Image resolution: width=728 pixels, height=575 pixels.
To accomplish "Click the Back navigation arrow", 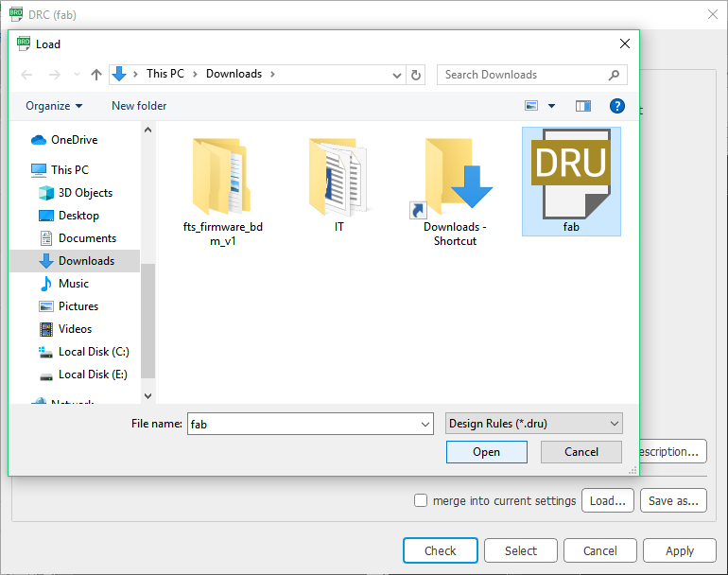I will [x=26, y=75].
